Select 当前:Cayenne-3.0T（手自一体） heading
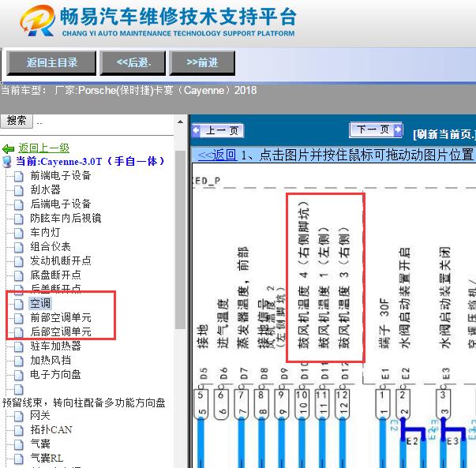 [90, 161]
